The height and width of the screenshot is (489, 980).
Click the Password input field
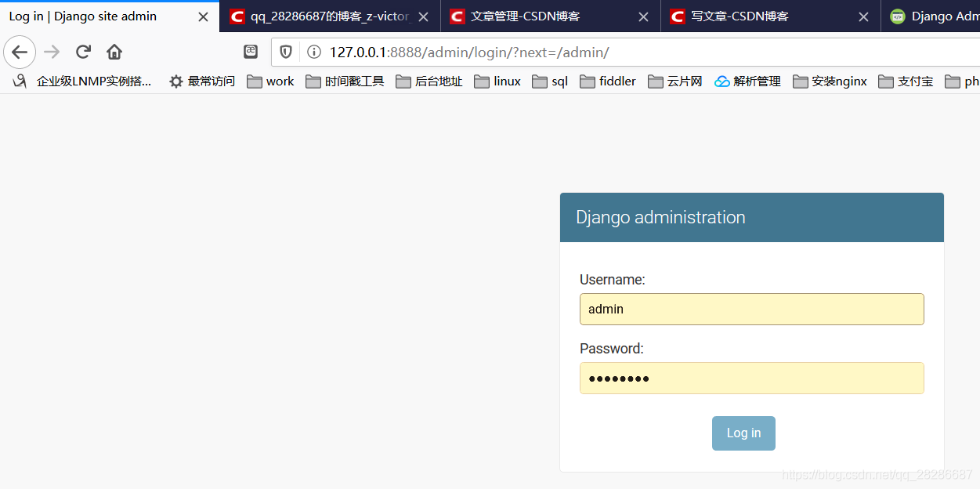[752, 378]
